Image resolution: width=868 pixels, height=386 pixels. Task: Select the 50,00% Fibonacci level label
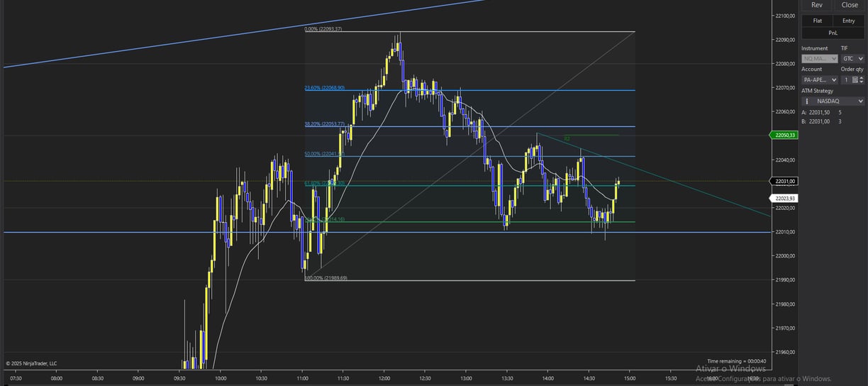[x=324, y=154]
